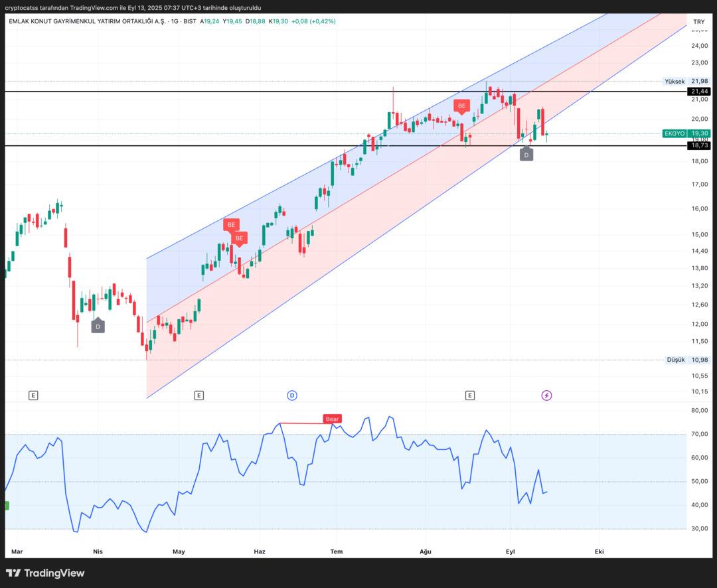
Task: Click 80,00 on the RSI scale
Action: coord(700,410)
